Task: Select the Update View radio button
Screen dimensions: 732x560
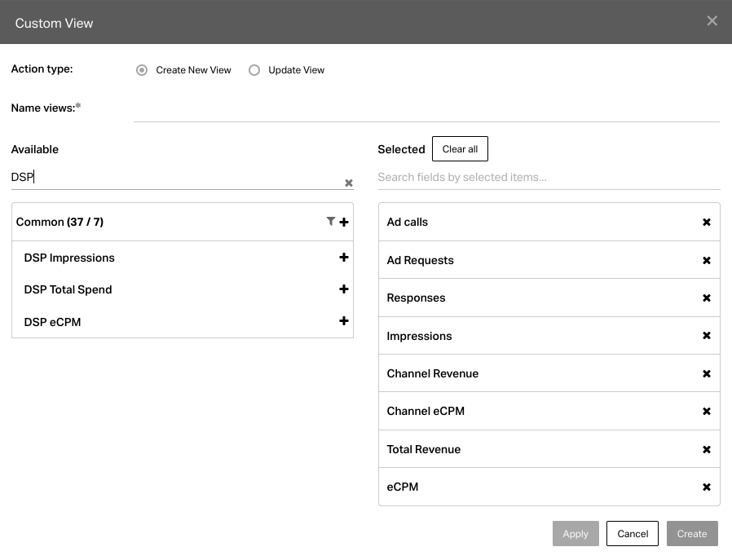Action: (x=254, y=70)
